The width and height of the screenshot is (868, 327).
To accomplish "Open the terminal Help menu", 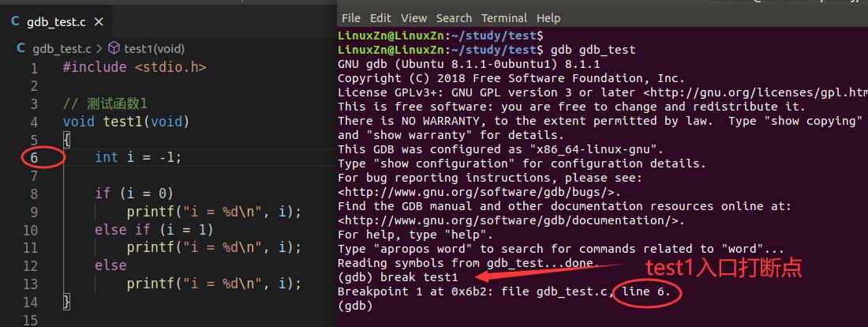I will coord(548,17).
